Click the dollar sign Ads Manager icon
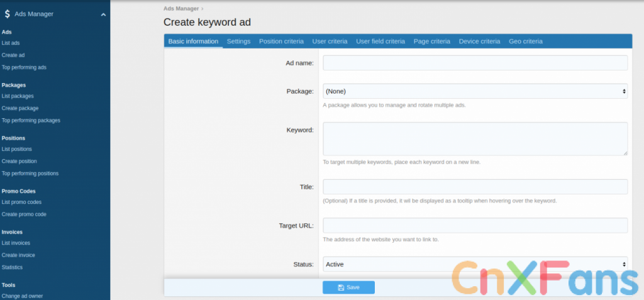 [7, 14]
